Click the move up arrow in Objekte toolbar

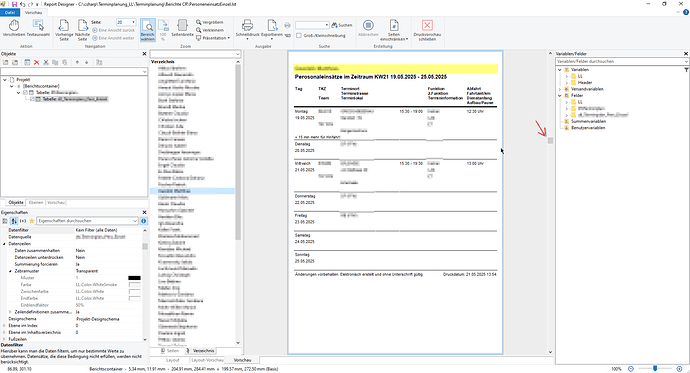[77, 62]
